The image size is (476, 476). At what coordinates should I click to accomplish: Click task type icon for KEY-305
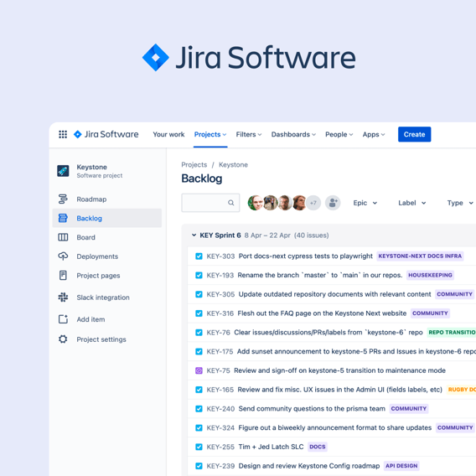(199, 294)
